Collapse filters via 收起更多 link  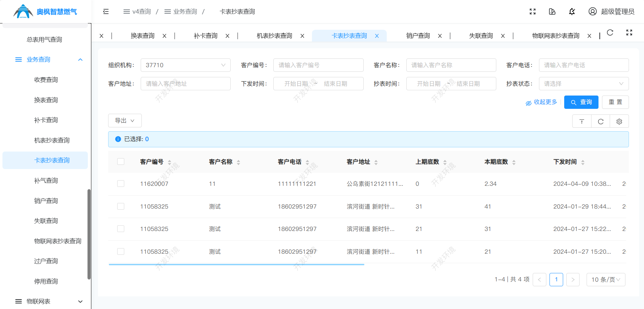(541, 102)
